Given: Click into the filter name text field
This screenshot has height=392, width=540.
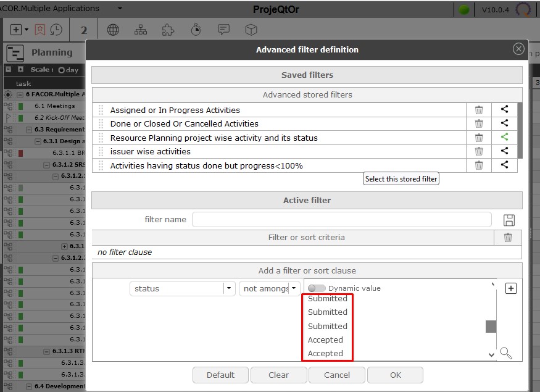Looking at the screenshot, I should coord(341,220).
